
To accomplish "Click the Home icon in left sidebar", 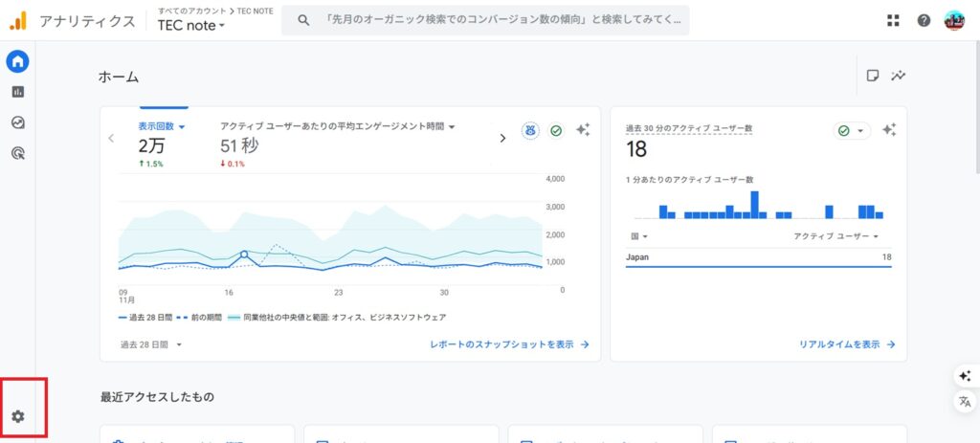I will tap(17, 62).
